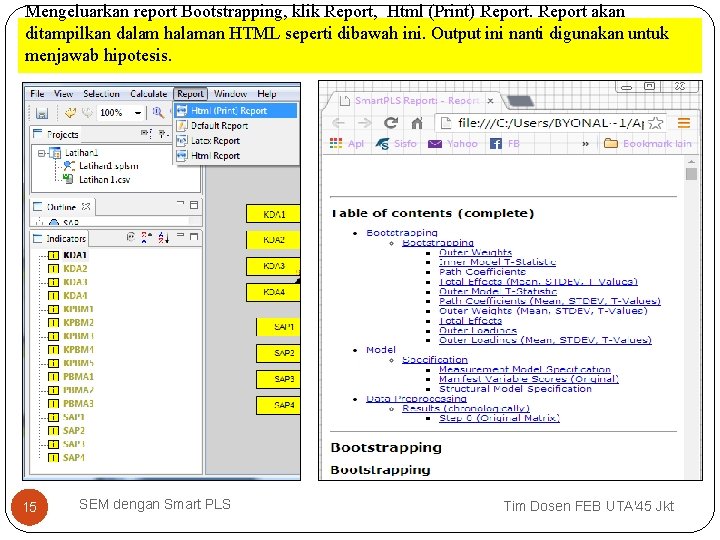720x540 pixels.
Task: Open the Yahoo bookmark
Action: [453, 144]
